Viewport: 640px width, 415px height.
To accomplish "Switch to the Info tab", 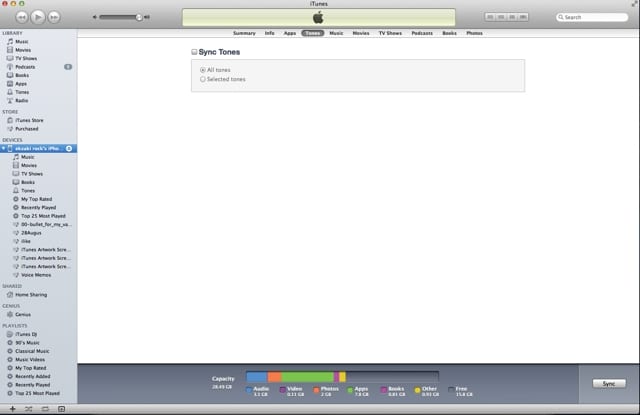I will [x=269, y=33].
